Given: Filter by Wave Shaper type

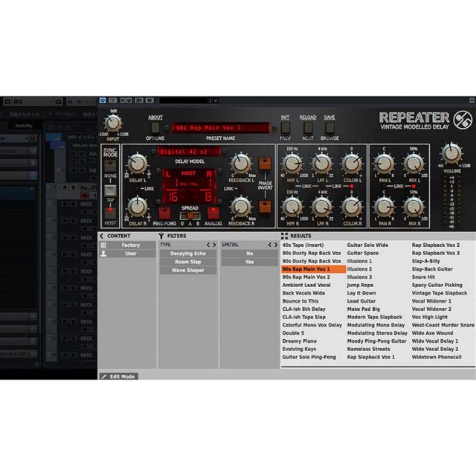Looking at the screenshot, I should click(x=188, y=271).
